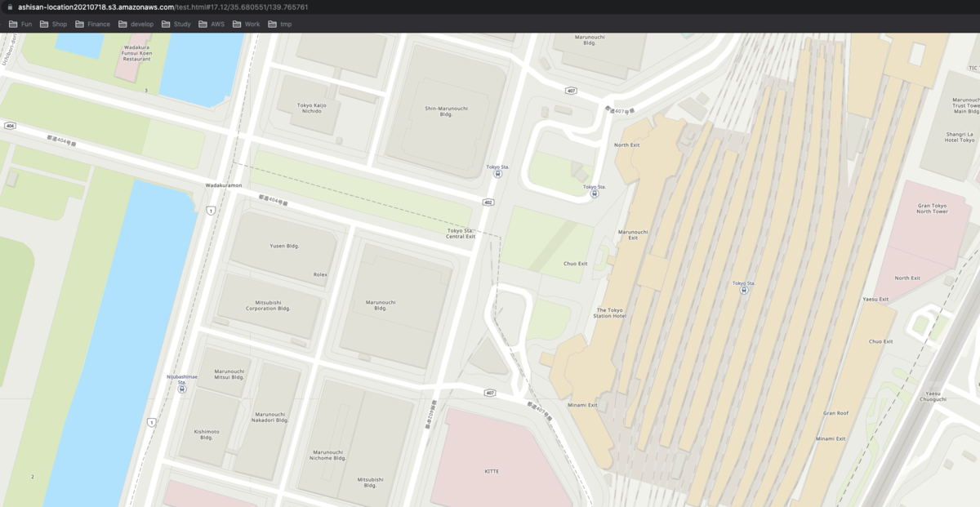The width and height of the screenshot is (980, 507).
Task: Click the Rolex label on the map
Action: click(x=320, y=274)
